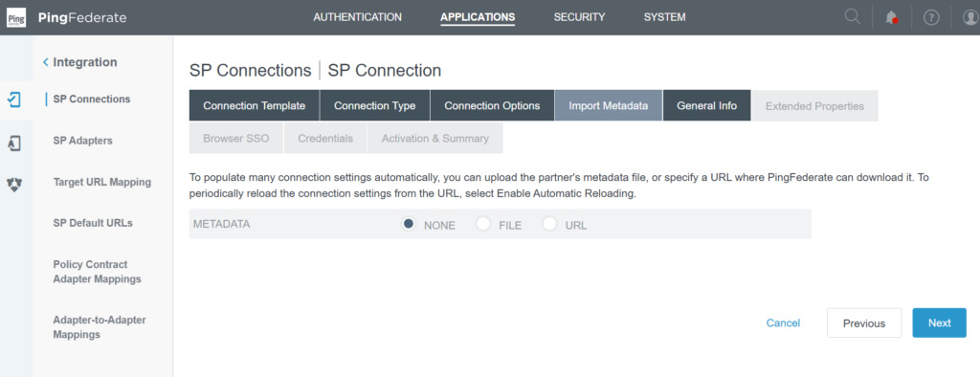Select the NONE metadata radio button

[409, 224]
